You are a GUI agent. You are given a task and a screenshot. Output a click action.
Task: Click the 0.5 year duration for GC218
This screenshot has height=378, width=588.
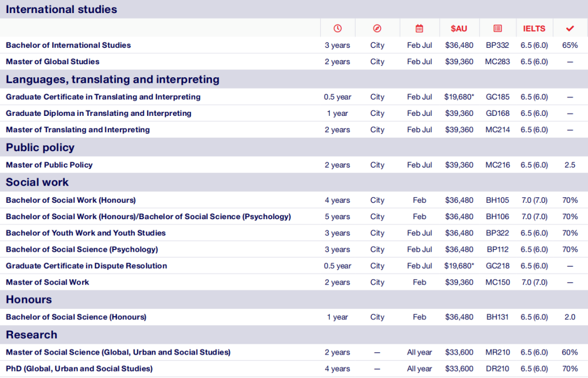pyautogui.click(x=338, y=266)
